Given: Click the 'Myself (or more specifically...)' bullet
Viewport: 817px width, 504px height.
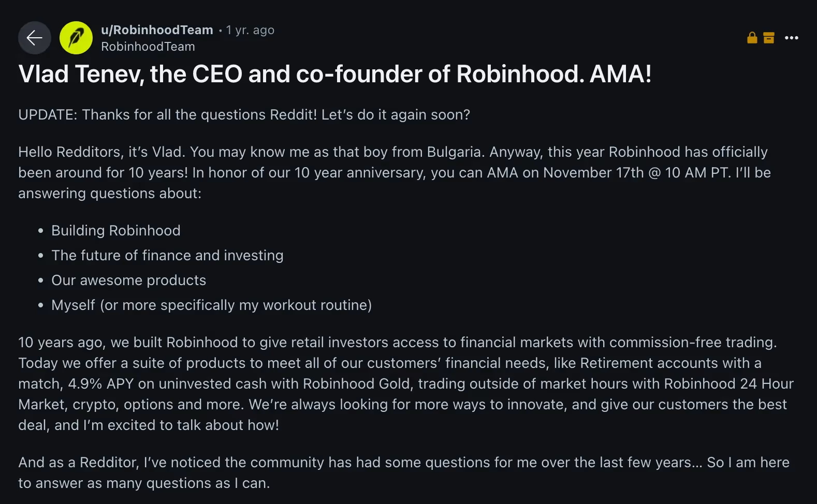Looking at the screenshot, I should (211, 305).
